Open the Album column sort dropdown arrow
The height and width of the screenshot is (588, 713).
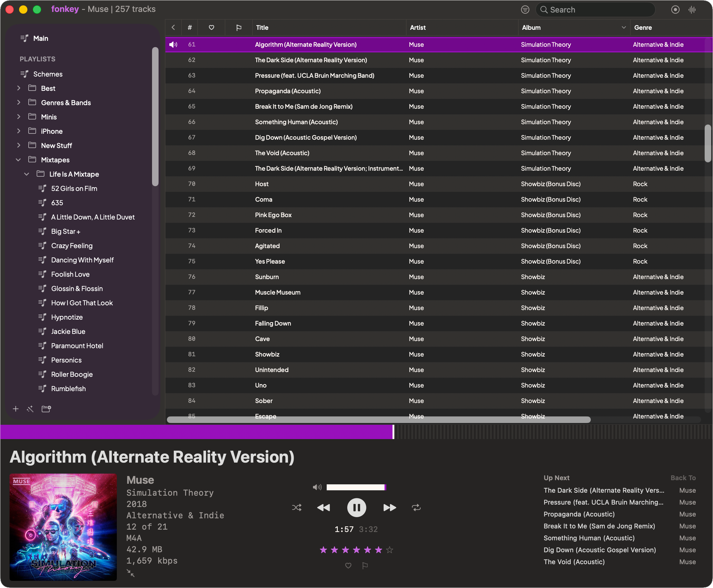click(x=624, y=27)
